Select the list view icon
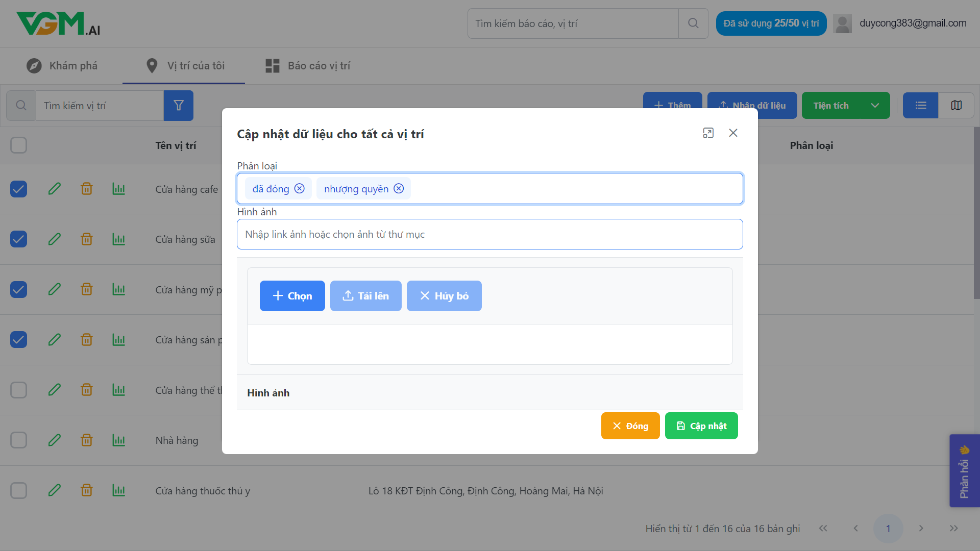 pos(920,106)
